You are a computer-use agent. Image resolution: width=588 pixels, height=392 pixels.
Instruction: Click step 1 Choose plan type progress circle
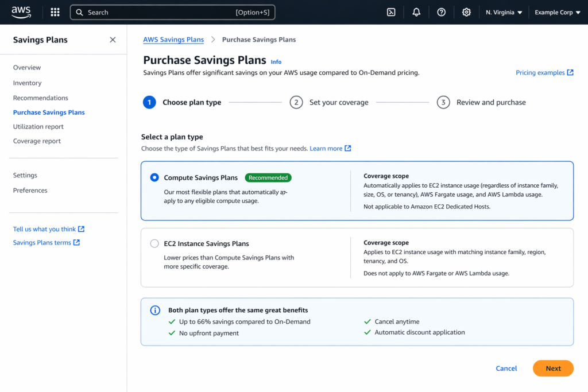[x=149, y=102]
